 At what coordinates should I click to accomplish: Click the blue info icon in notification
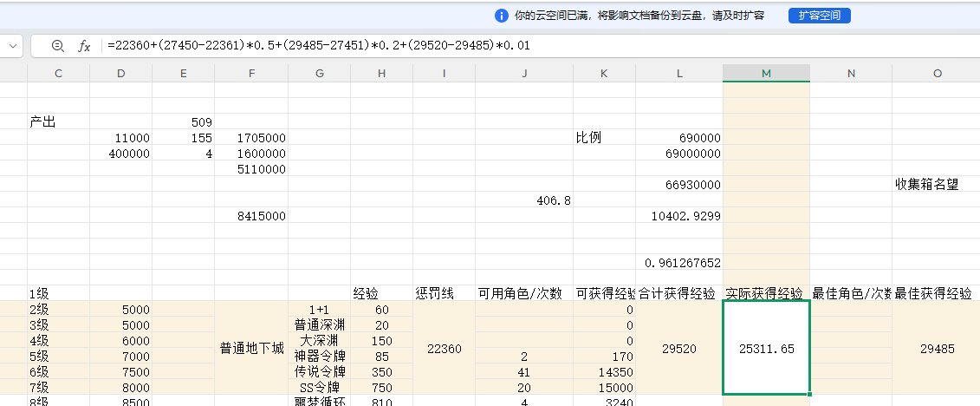[501, 16]
